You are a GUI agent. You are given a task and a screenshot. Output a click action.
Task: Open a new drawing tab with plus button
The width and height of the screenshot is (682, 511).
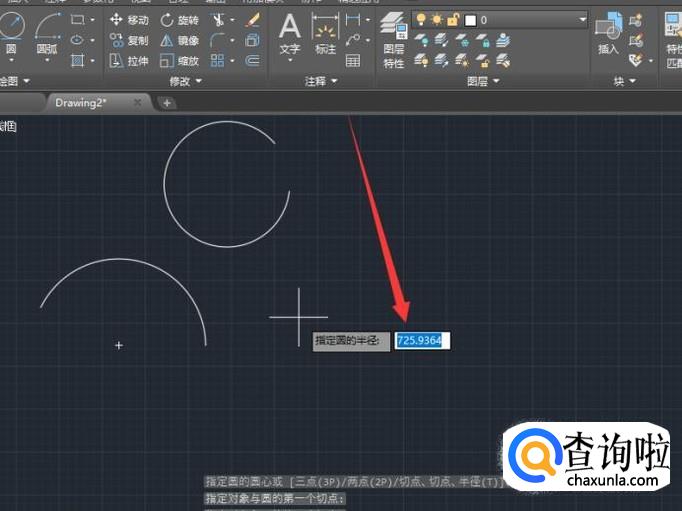(167, 102)
